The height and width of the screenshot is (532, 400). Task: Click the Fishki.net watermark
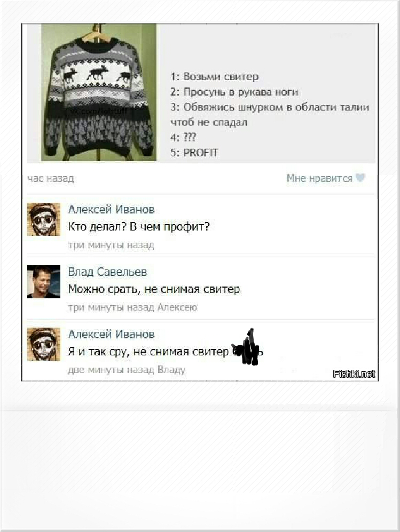354,374
